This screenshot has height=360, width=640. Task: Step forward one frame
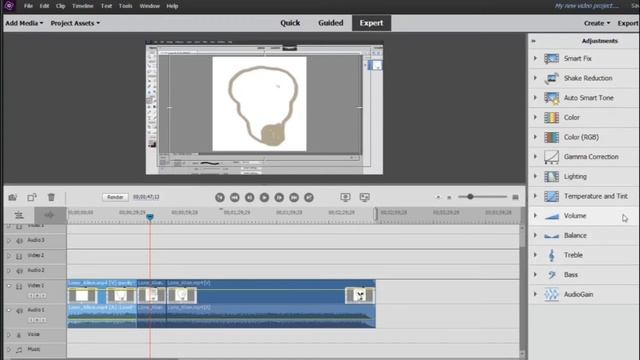[x=279, y=198]
